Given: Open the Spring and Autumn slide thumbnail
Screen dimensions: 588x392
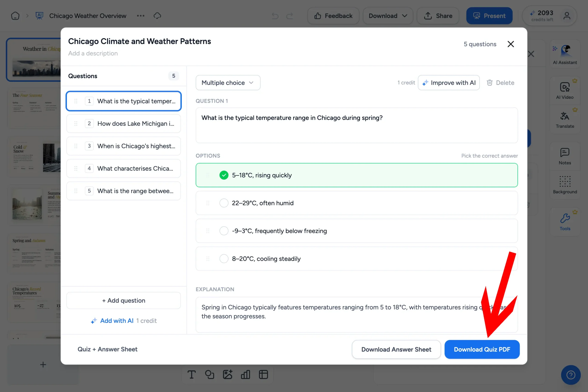Looking at the screenshot, I should tap(34, 253).
